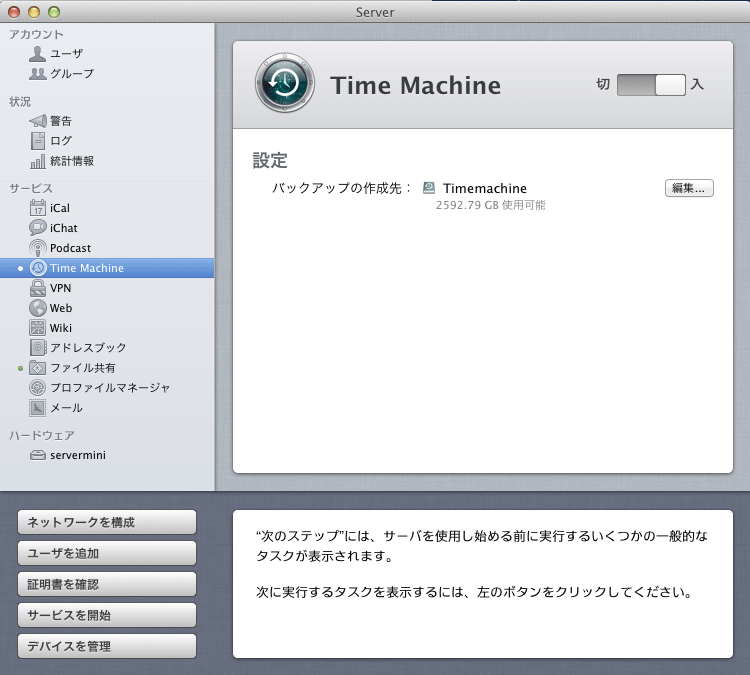This screenshot has width=750, height=675.
Task: Open the Wiki service icon
Action: tap(38, 328)
